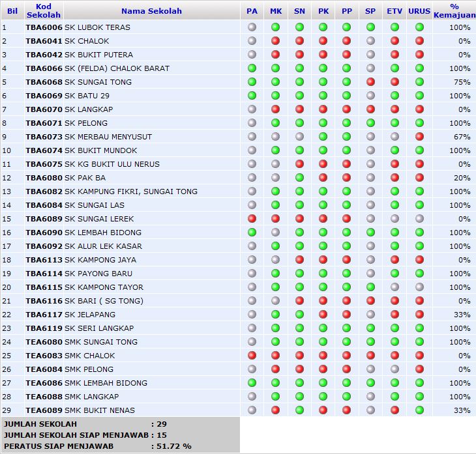Select school code TBA6116
The height and width of the screenshot is (454, 476).
(x=44, y=301)
